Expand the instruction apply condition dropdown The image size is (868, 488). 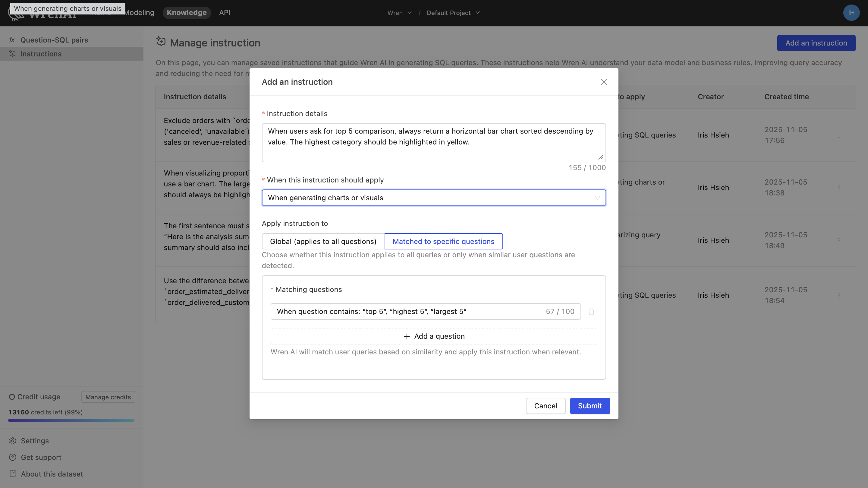coord(433,198)
